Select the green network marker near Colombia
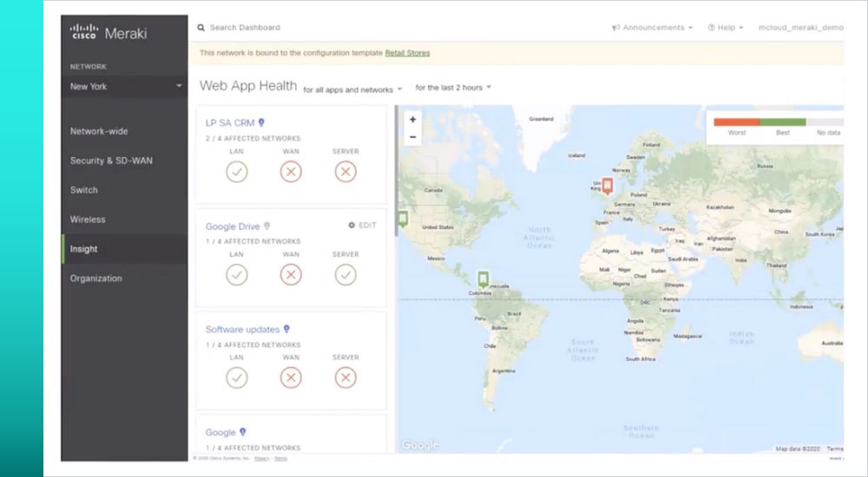The image size is (868, 477). click(x=483, y=278)
